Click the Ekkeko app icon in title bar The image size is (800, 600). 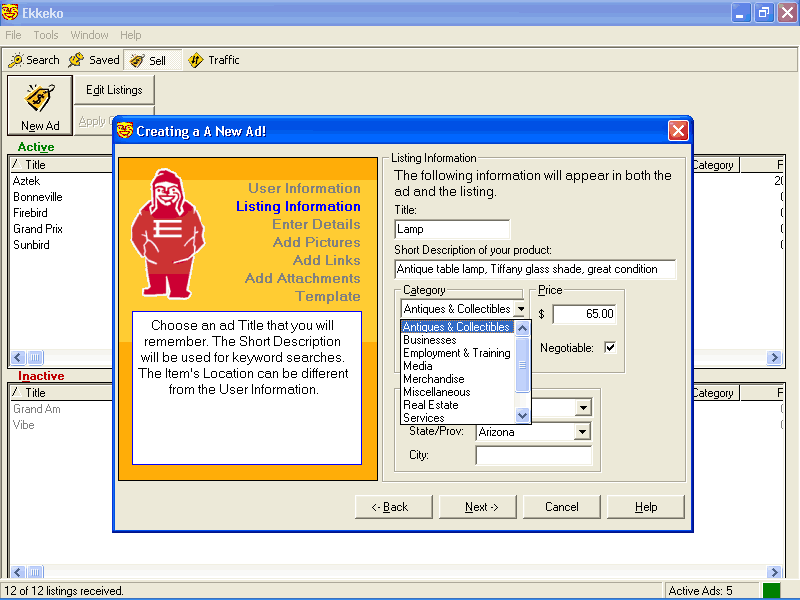[x=10, y=12]
